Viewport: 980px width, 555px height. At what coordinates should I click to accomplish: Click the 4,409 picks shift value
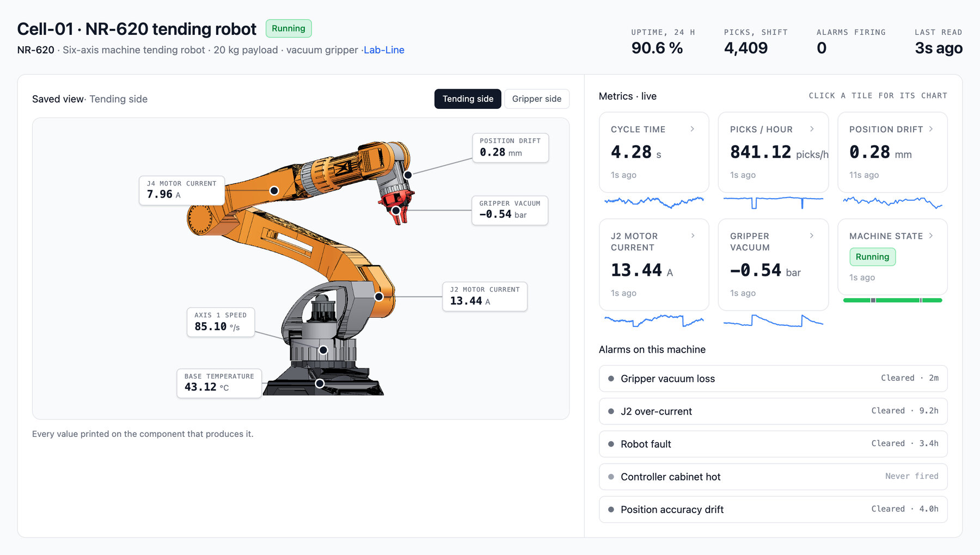[746, 48]
